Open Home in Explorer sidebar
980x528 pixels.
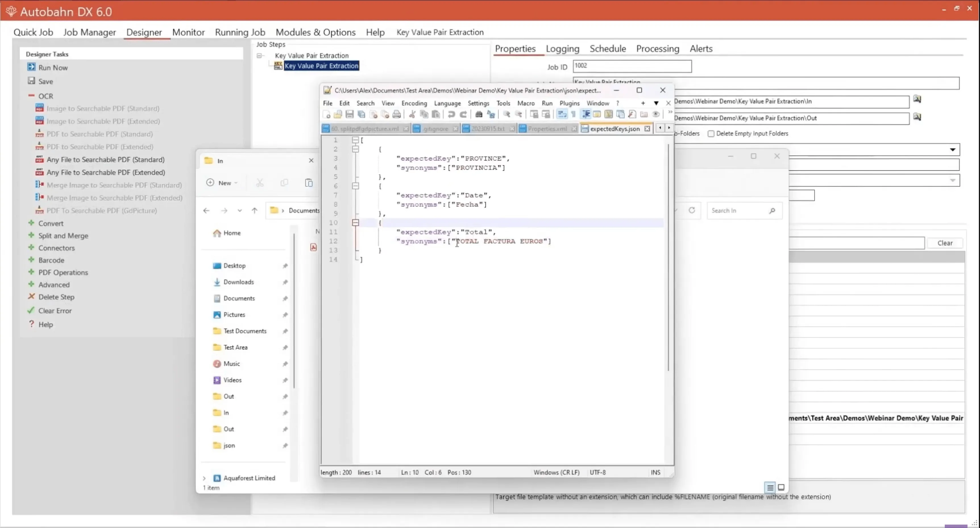(x=232, y=233)
